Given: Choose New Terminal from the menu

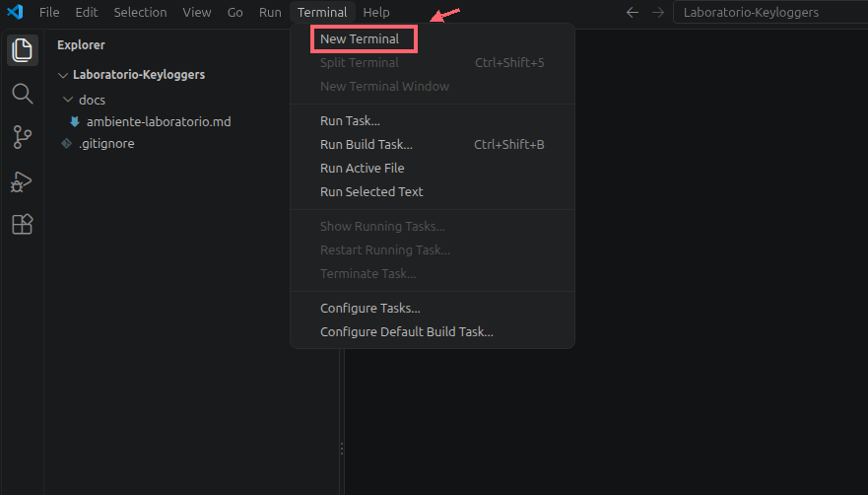Looking at the screenshot, I should 433,38.
